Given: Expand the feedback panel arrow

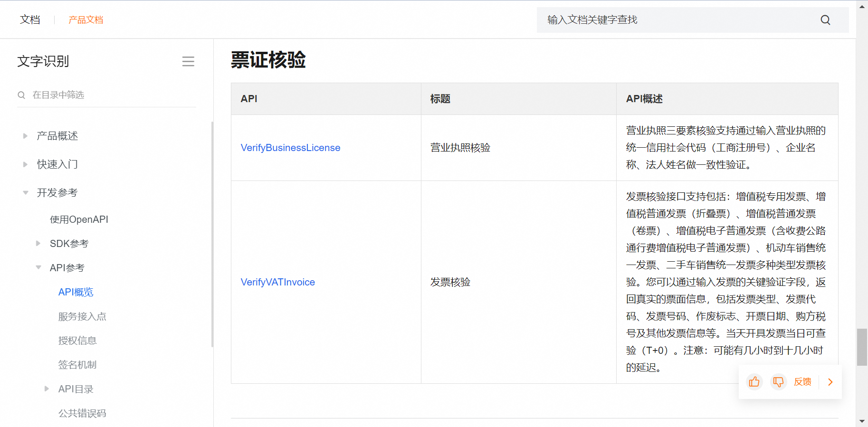Looking at the screenshot, I should click(830, 382).
